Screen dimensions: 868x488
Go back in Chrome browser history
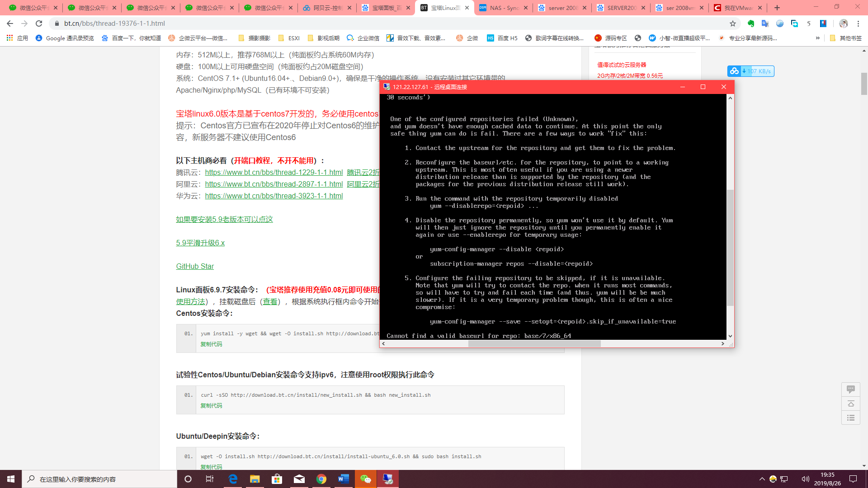(x=10, y=23)
